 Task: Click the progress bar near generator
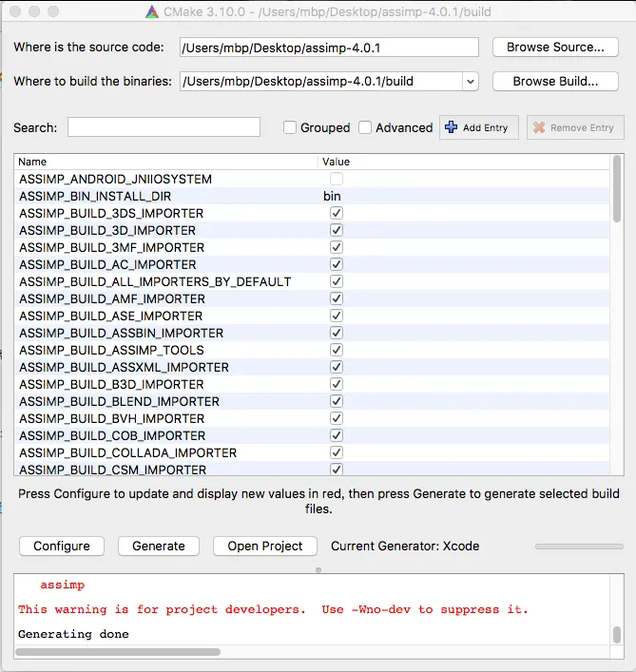579,547
